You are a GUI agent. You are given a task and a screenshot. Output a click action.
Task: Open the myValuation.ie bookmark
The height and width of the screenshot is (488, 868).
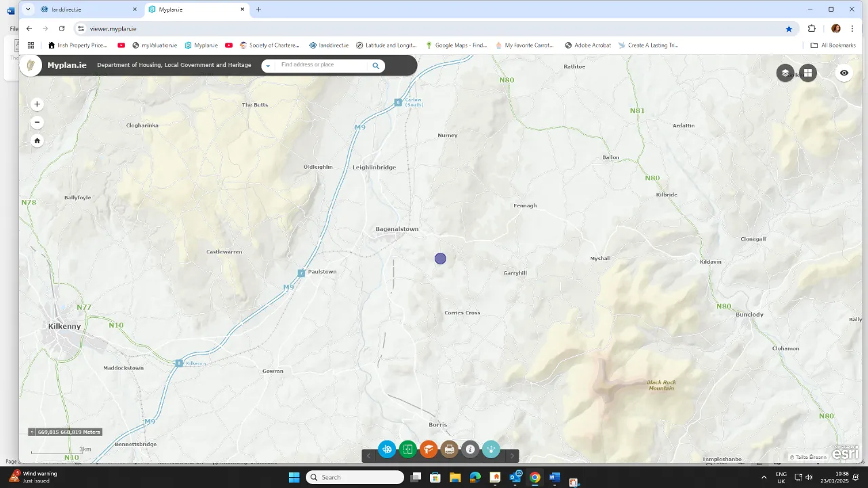point(155,45)
